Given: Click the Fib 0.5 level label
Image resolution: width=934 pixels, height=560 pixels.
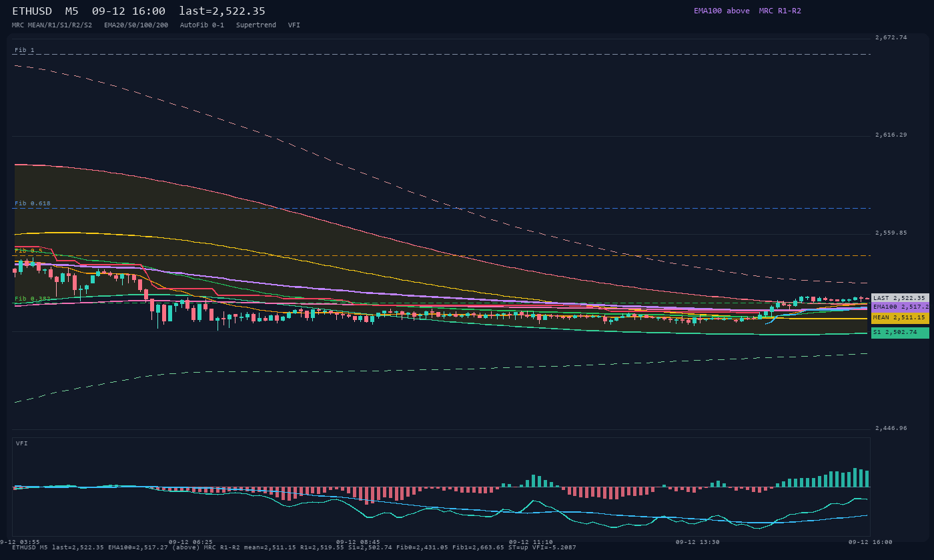Looking at the screenshot, I should (x=29, y=251).
